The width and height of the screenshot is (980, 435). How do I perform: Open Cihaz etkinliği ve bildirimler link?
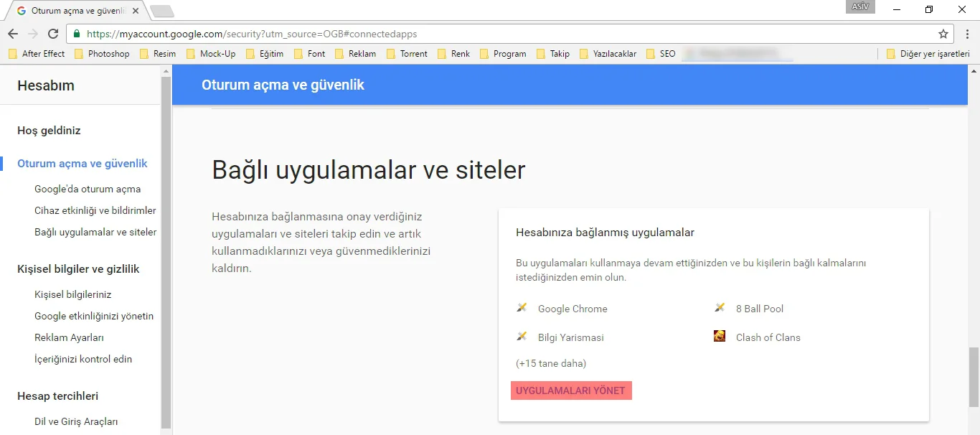click(95, 211)
